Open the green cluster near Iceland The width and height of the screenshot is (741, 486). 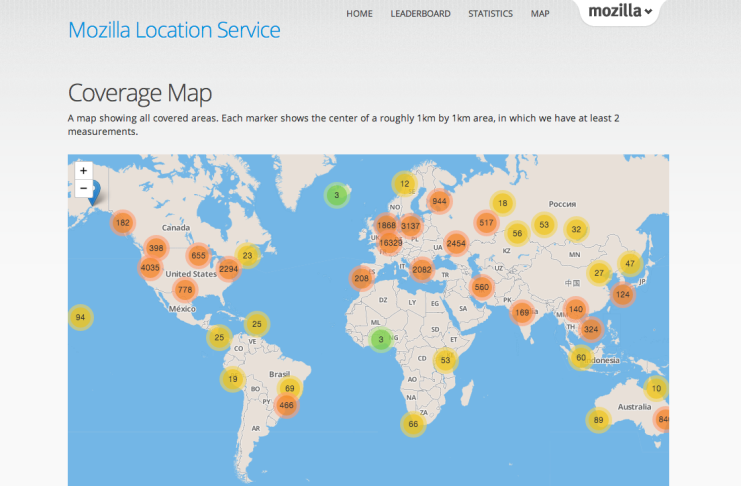click(337, 195)
